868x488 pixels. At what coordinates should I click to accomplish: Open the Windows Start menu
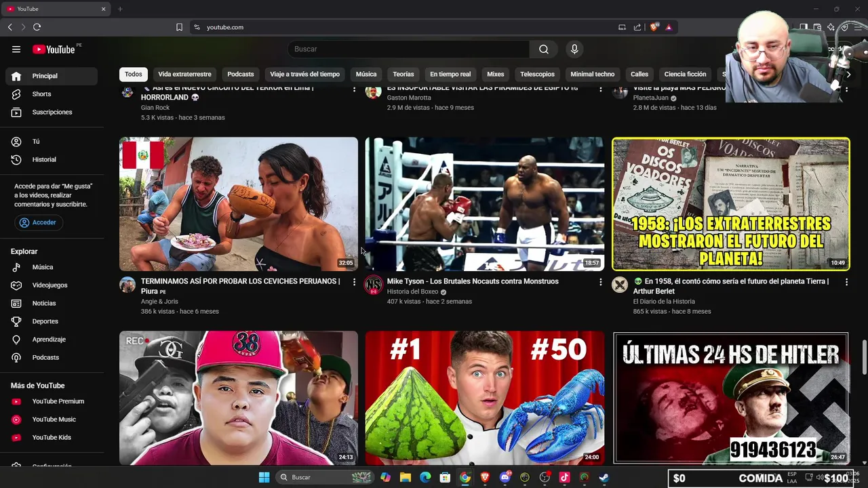(264, 477)
